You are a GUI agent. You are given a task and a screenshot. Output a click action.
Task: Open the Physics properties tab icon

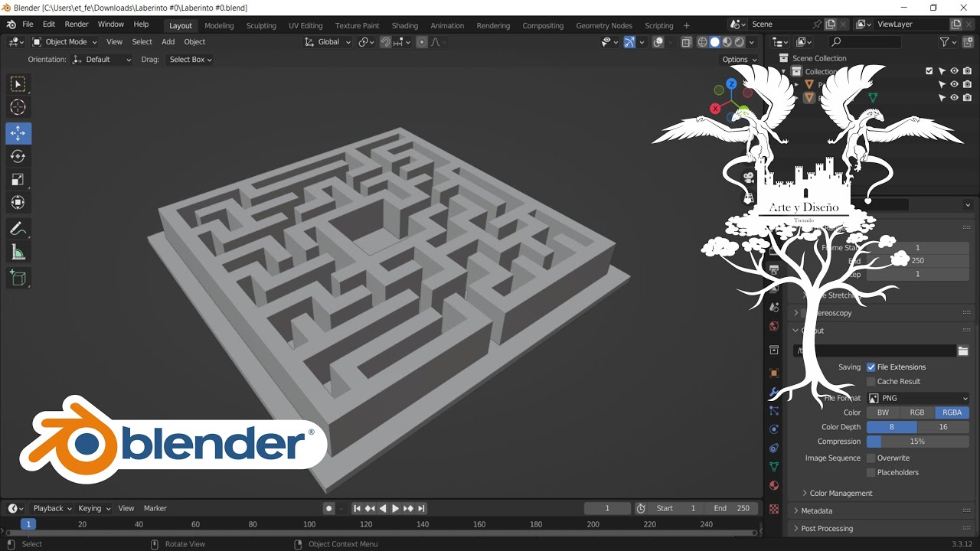pos(774,429)
